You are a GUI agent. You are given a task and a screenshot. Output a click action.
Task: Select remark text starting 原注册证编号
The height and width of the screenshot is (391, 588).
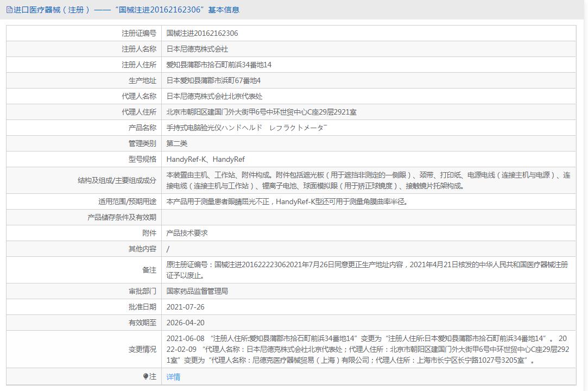coord(367,270)
